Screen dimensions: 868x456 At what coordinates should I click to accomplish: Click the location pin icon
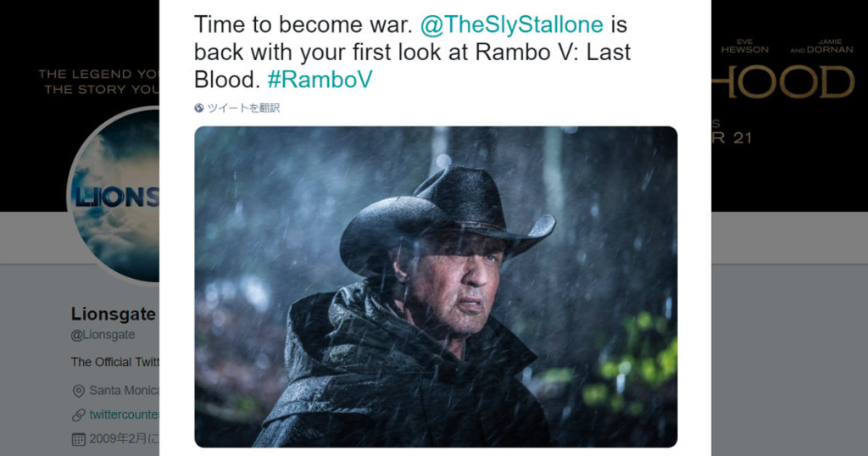pos(79,392)
